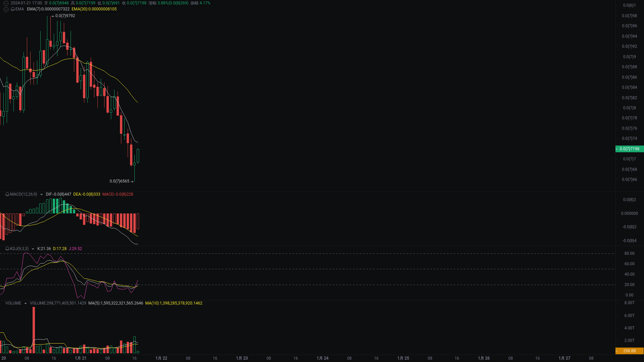
Task: Click the tallest red volume bar
Action: 34,329
